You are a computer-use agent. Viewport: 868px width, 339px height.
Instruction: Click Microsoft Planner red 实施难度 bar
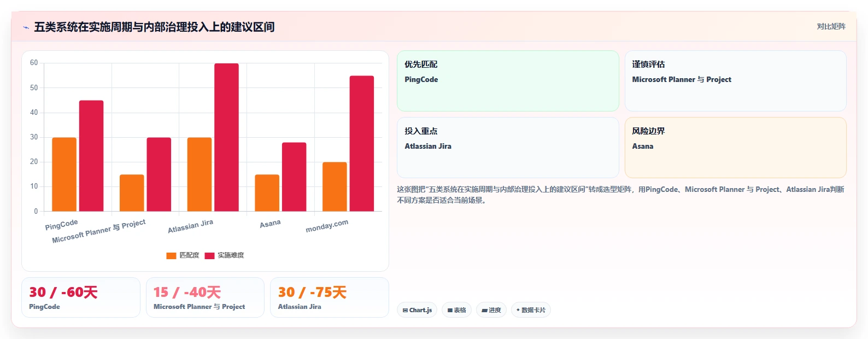[x=159, y=174]
